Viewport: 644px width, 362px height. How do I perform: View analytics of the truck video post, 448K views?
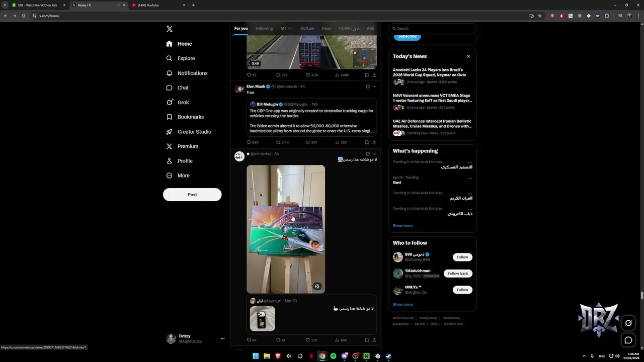coord(342,75)
